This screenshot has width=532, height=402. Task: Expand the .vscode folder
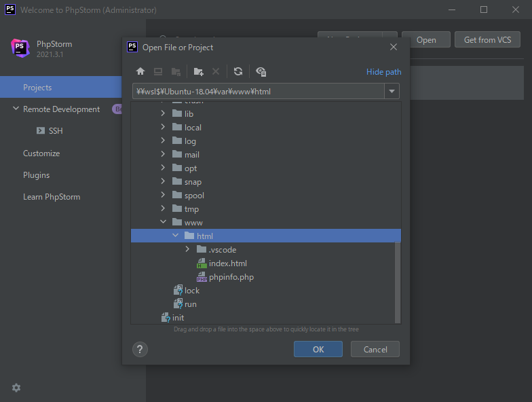click(x=188, y=250)
